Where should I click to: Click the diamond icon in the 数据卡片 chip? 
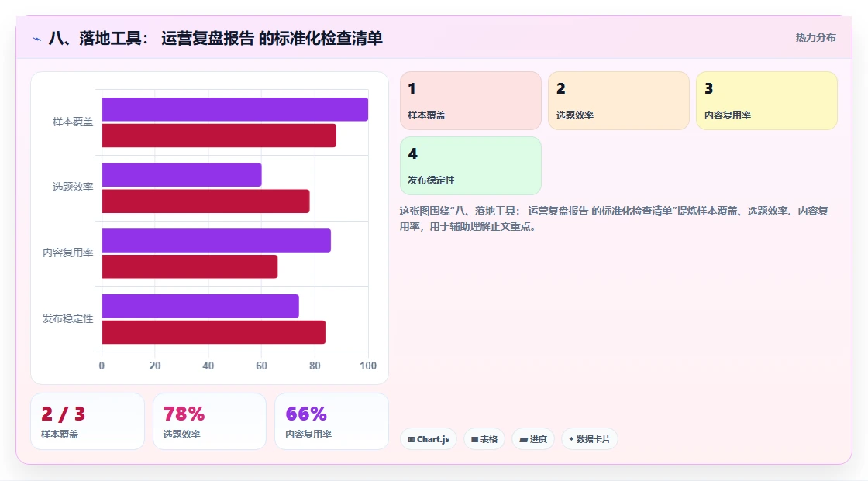[x=571, y=439]
